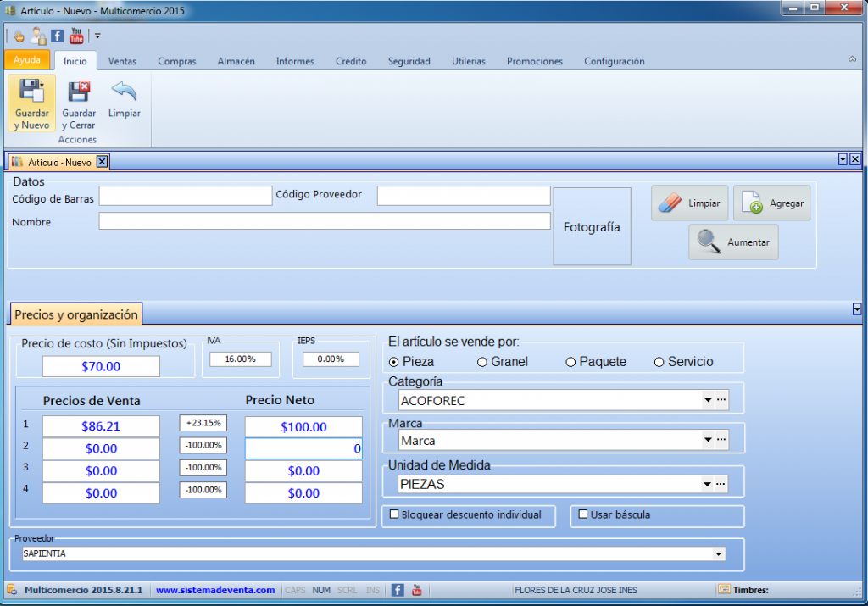
Task: Click the Limpiar eraser button
Action: [690, 203]
